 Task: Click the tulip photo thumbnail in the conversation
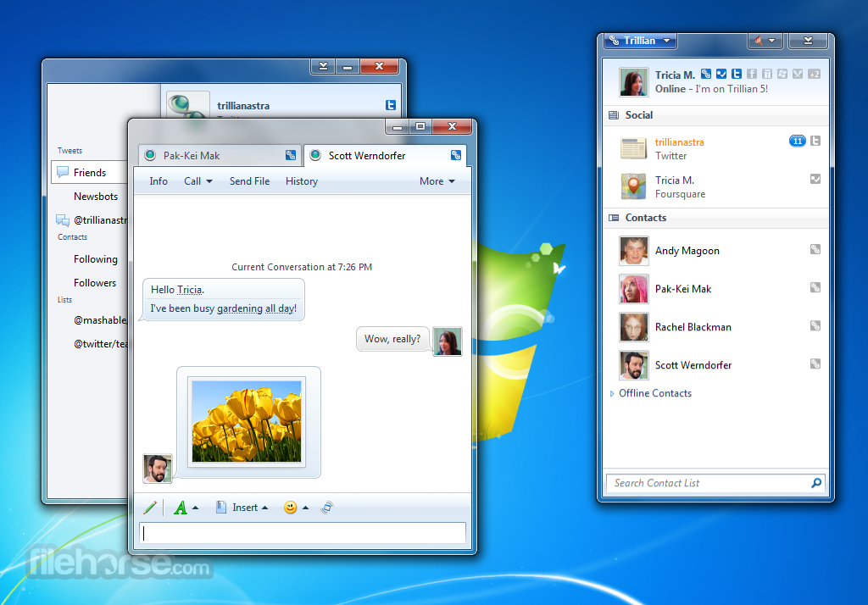247,419
